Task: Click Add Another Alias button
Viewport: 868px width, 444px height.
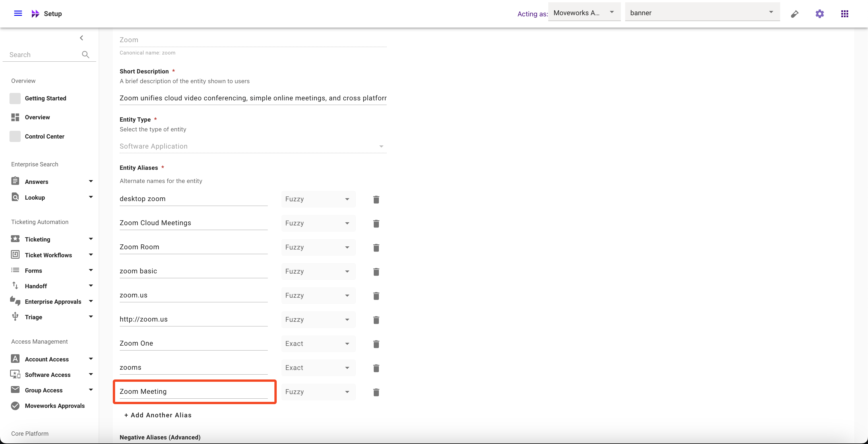Action: (158, 415)
